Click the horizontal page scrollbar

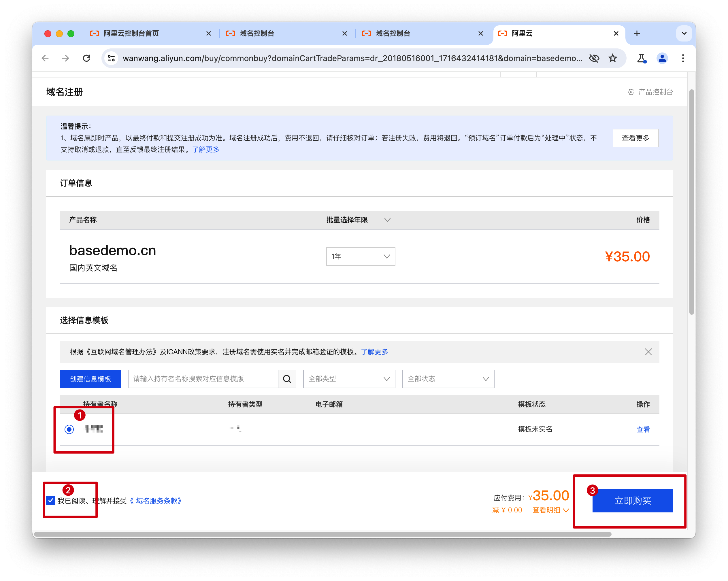(x=322, y=534)
